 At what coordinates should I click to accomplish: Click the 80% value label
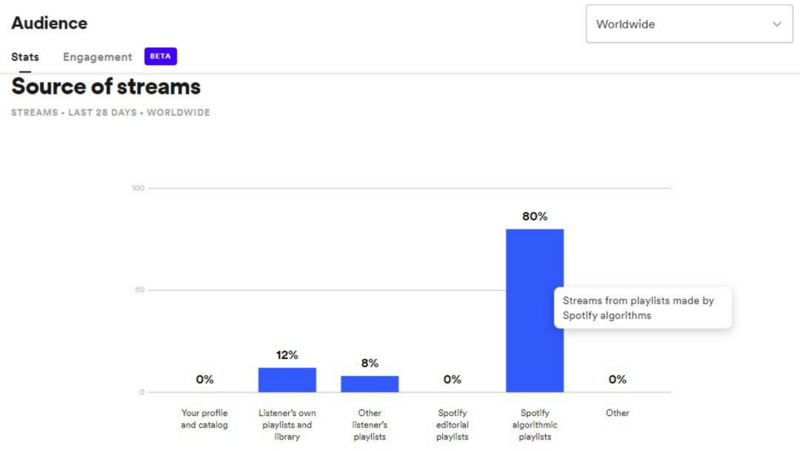click(535, 216)
